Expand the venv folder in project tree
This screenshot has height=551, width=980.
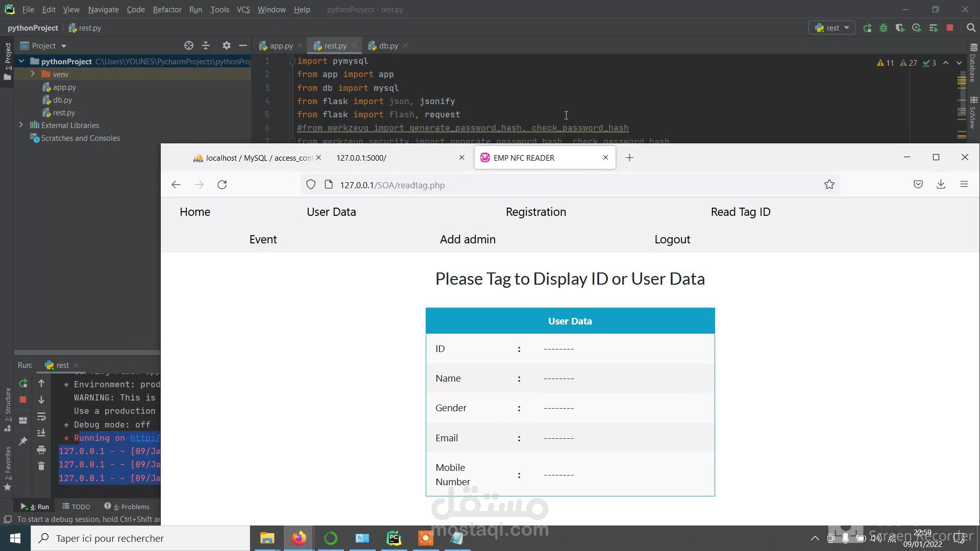tap(33, 74)
